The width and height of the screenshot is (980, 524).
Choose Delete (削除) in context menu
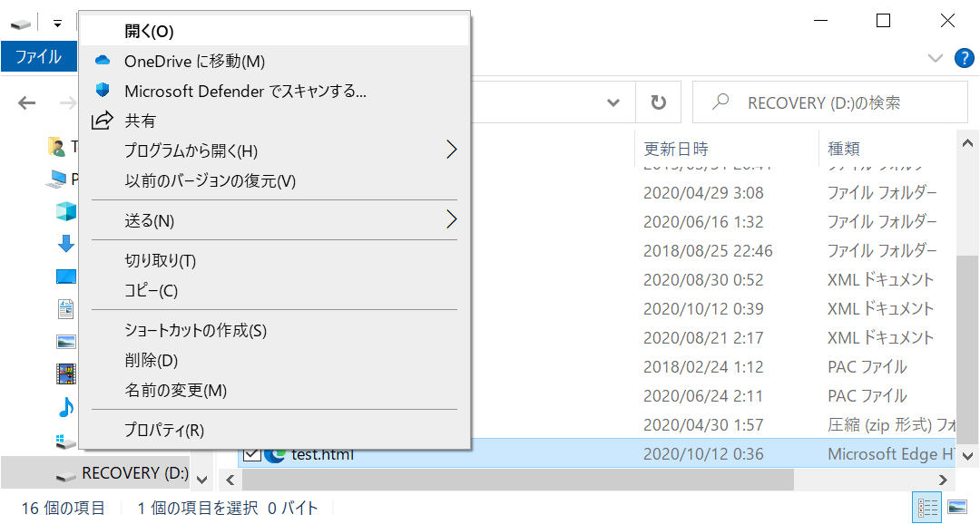(274, 361)
